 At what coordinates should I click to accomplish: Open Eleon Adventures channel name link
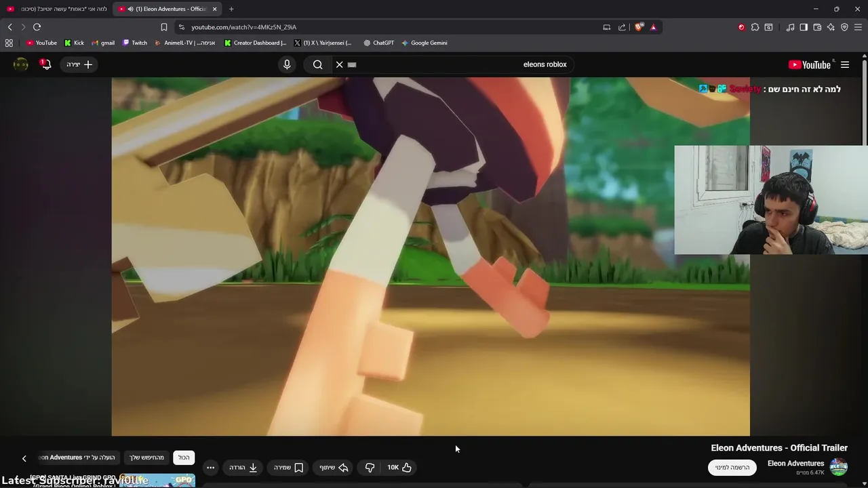(795, 464)
